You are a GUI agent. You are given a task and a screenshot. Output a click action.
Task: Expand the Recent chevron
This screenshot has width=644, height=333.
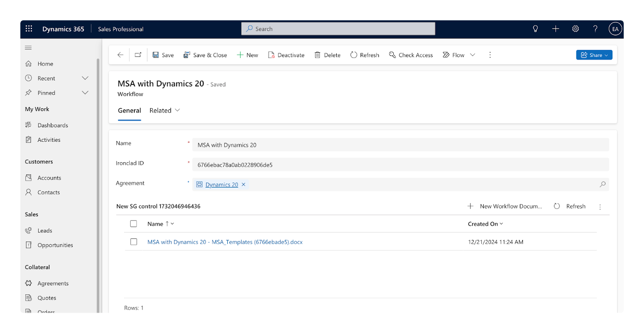[x=85, y=78]
